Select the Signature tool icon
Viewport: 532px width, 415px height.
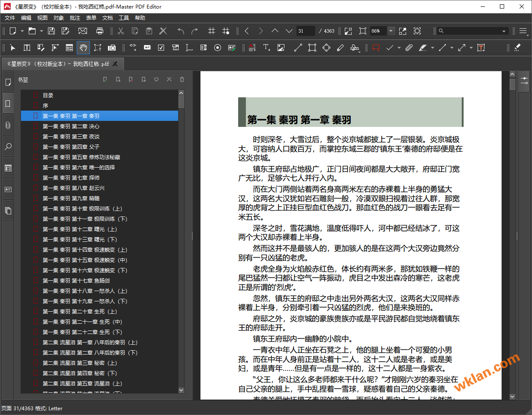(x=355, y=48)
